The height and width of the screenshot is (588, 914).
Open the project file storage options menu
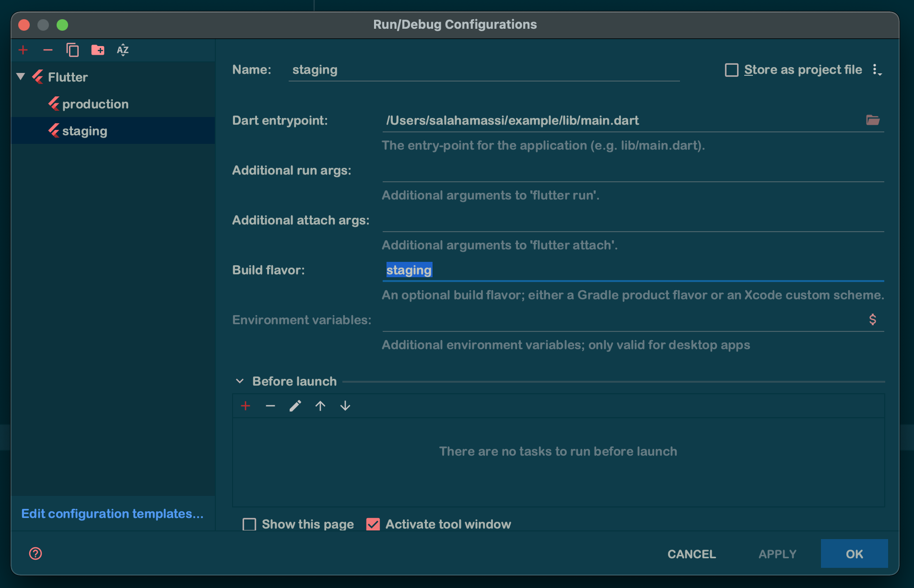877,70
